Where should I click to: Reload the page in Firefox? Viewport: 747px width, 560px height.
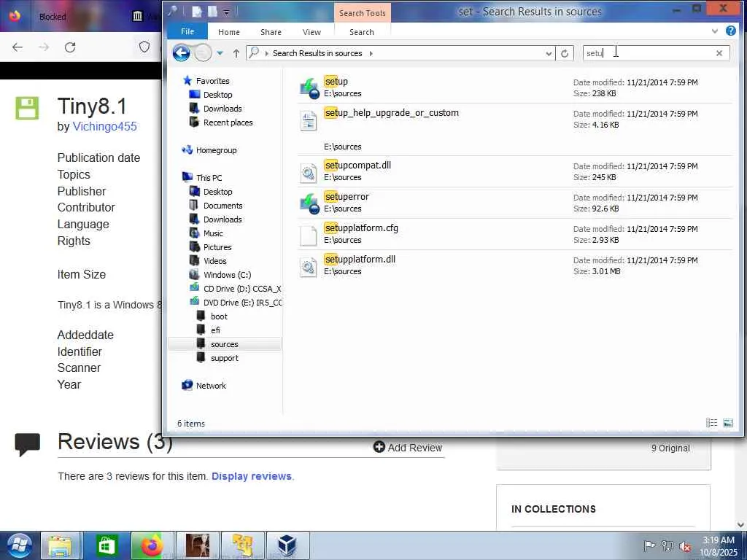(x=70, y=47)
